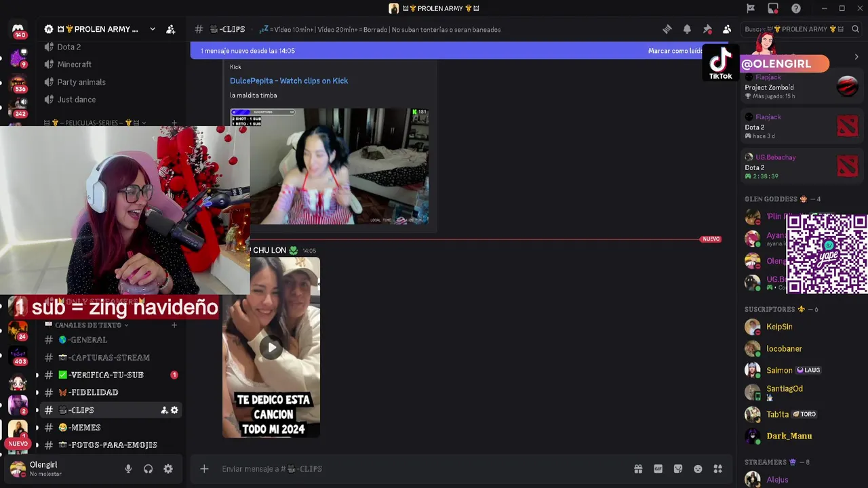
Task: Open DulcePepita - Watch clips on Kick link
Action: coord(289,81)
